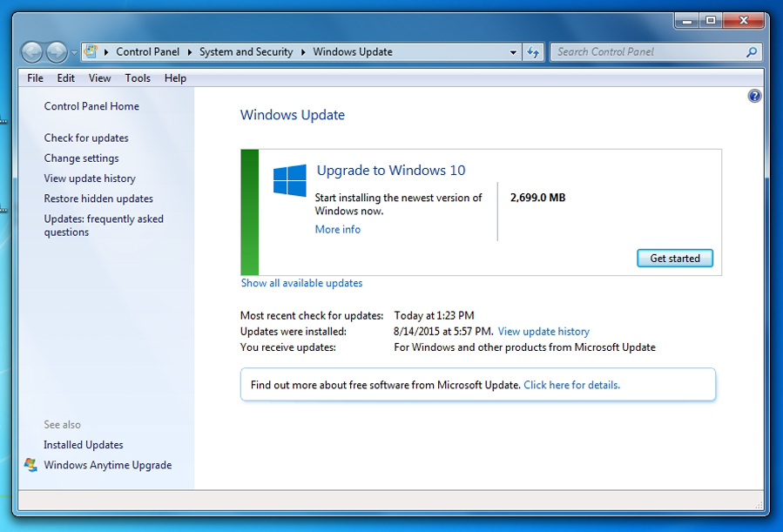Go to Control Panel Home
The height and width of the screenshot is (532, 783).
91,106
